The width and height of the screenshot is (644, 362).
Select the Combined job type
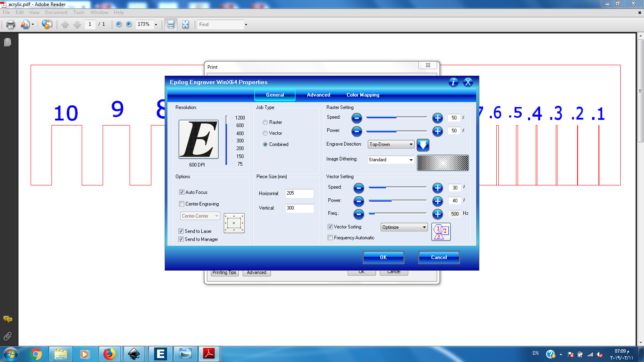point(265,144)
